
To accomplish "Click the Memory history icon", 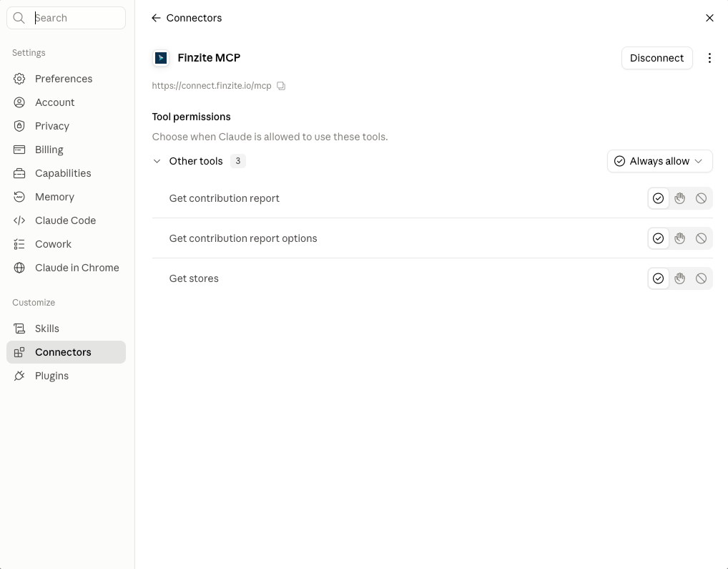I will tap(19, 197).
